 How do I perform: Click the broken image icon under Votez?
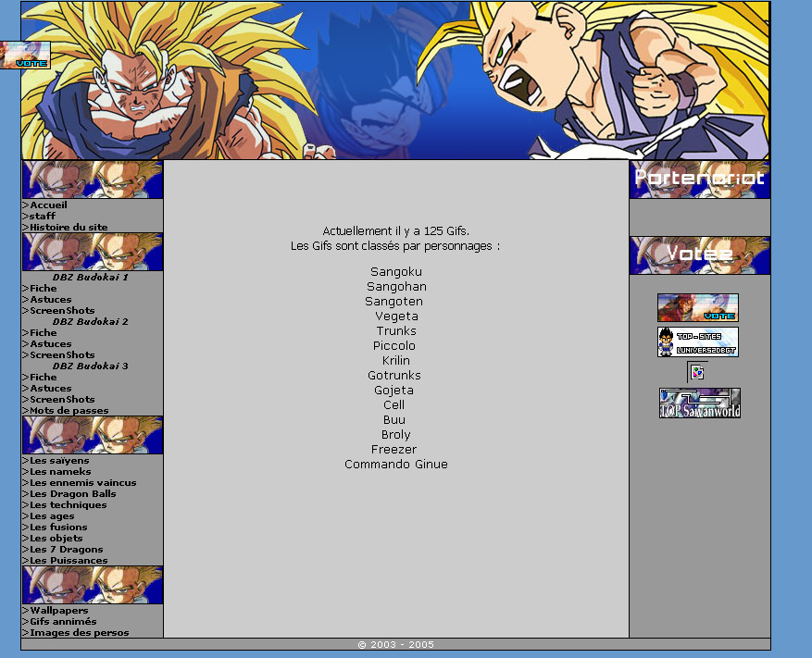point(697,372)
